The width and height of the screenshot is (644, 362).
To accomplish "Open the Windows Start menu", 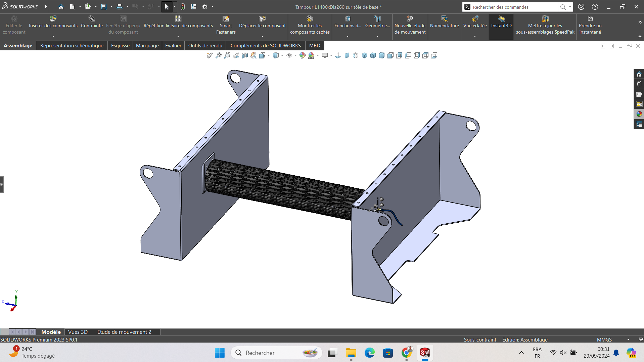I will tap(220, 353).
